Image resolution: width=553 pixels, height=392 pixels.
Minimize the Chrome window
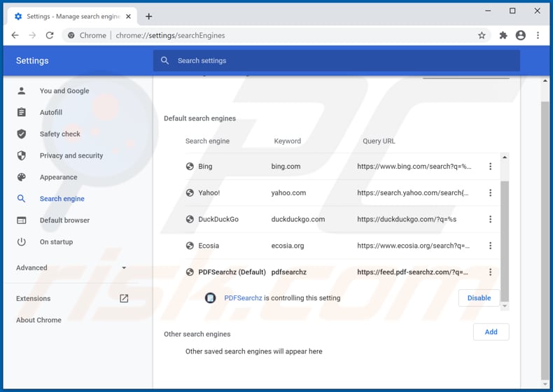point(488,11)
